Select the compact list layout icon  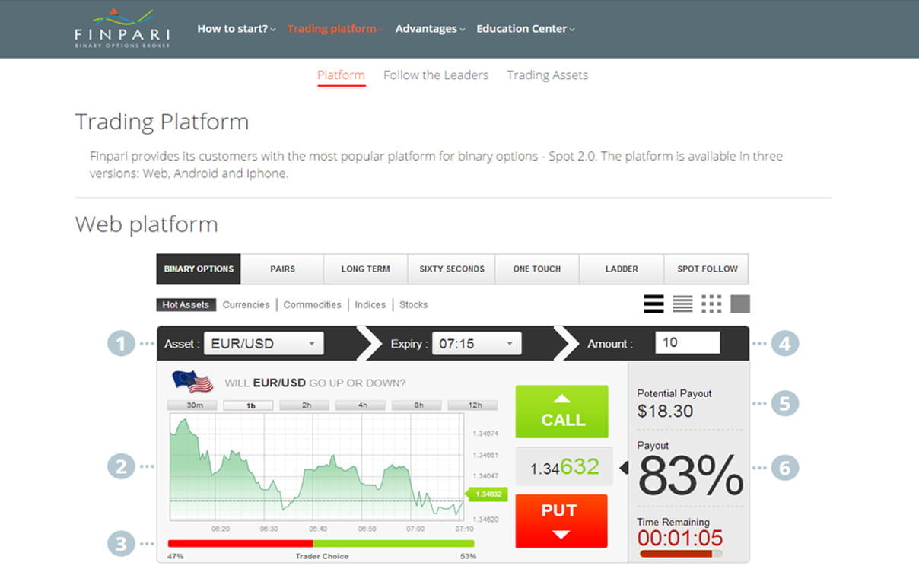[x=682, y=304]
